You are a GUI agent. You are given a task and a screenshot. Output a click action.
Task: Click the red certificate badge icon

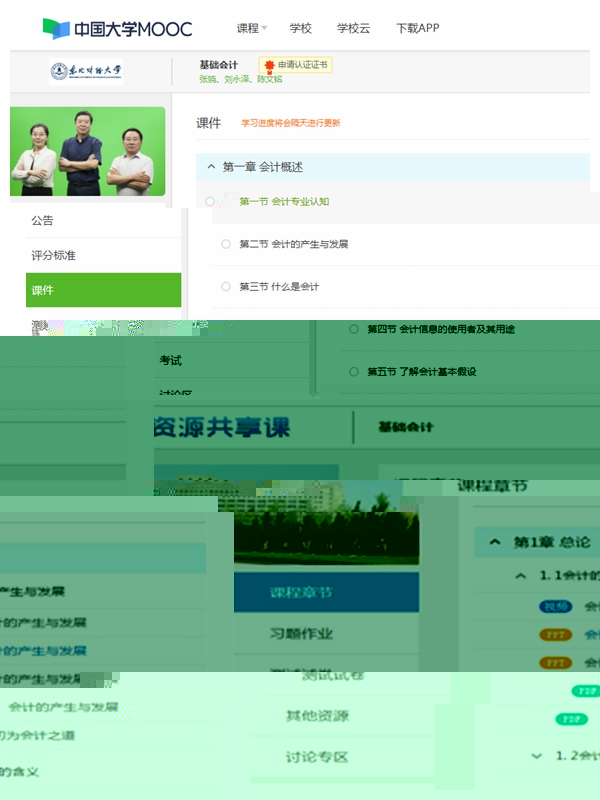[269, 66]
